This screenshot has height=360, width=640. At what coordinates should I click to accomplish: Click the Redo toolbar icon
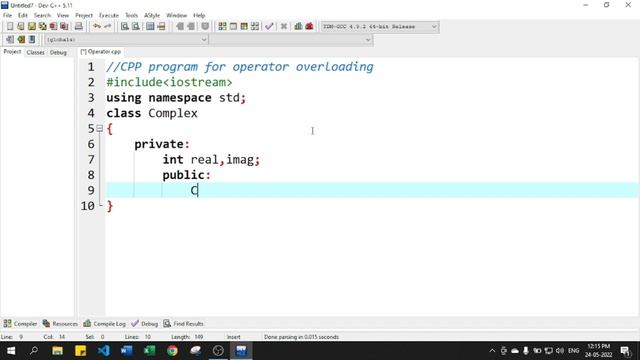point(107,27)
